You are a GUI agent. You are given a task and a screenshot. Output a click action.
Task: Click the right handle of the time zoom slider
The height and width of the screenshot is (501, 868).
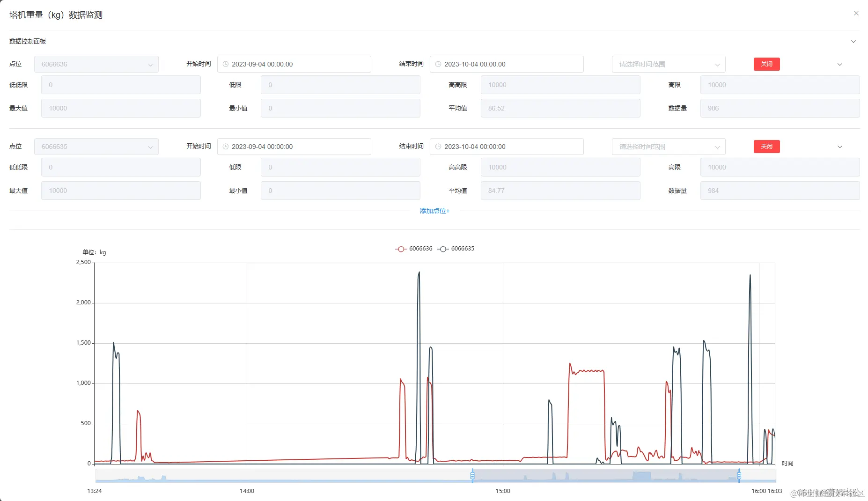[x=739, y=476]
